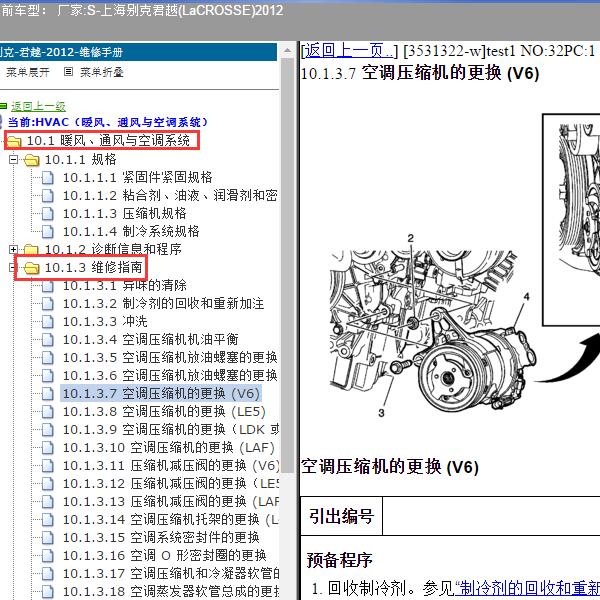Click page icon of 10.1.3.16 O 形密封圈
600x600 pixels.
click(47, 556)
